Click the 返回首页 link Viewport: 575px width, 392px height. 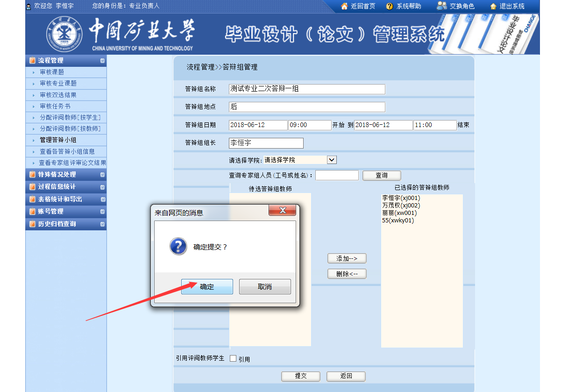pos(363,6)
